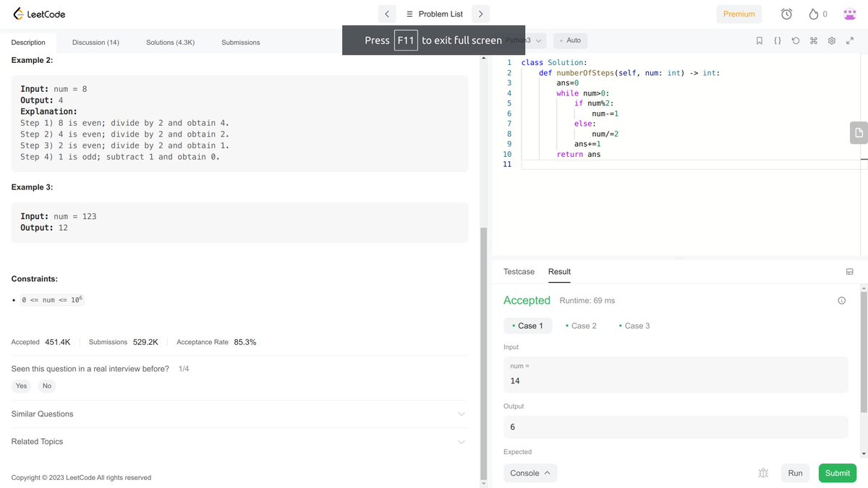Select Case 2 result
The image size is (868, 488).
click(x=581, y=326)
